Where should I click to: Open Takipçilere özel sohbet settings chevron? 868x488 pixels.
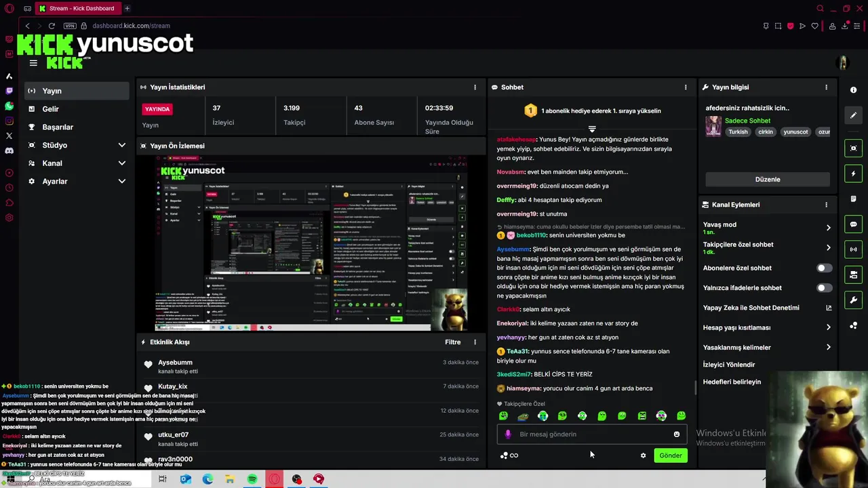(828, 247)
